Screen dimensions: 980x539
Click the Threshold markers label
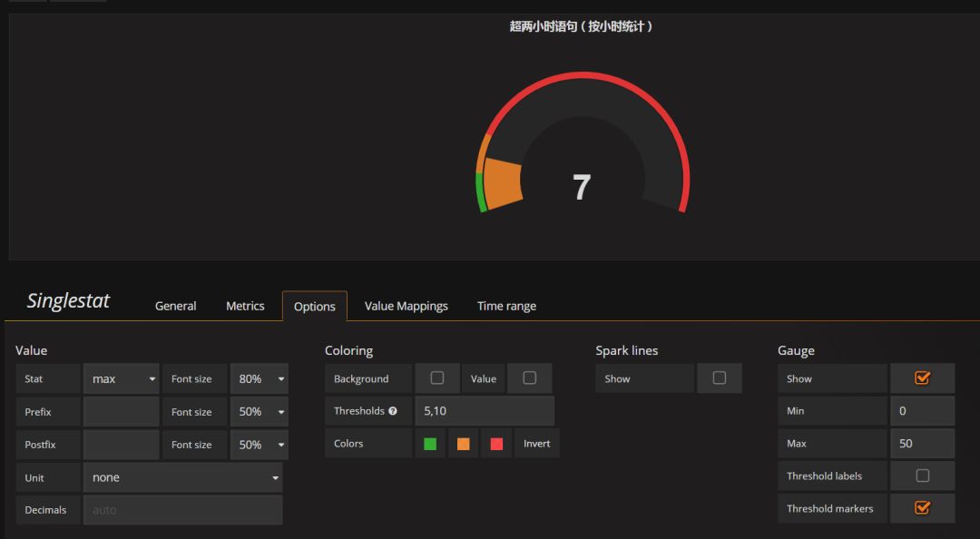point(830,508)
